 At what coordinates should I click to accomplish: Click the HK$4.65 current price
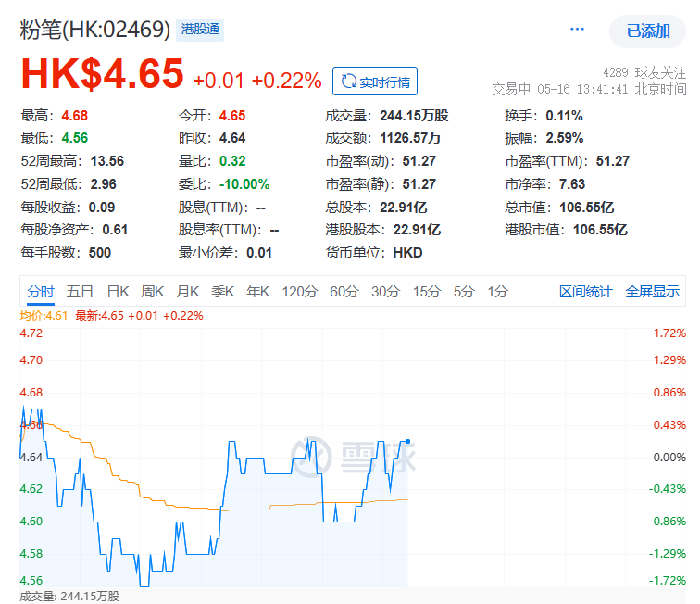[x=102, y=74]
